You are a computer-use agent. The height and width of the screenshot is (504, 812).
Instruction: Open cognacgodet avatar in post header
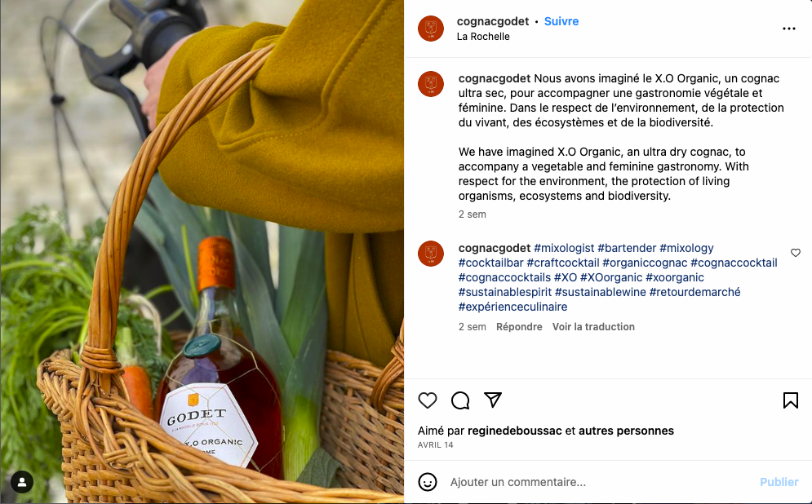[x=431, y=29]
